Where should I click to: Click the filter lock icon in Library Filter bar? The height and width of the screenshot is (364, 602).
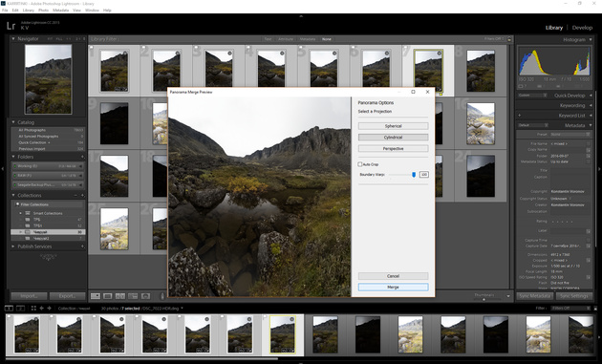(x=509, y=39)
